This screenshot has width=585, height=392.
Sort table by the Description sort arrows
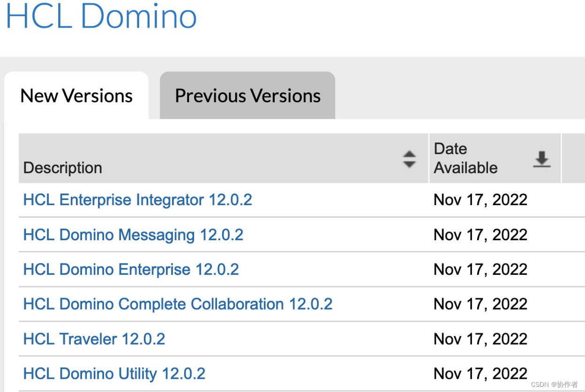click(x=409, y=159)
